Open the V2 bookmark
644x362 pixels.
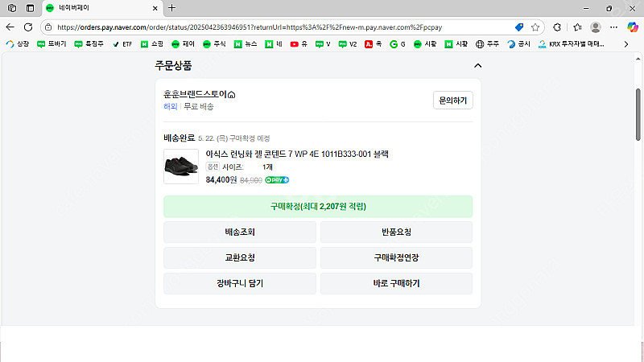click(348, 44)
